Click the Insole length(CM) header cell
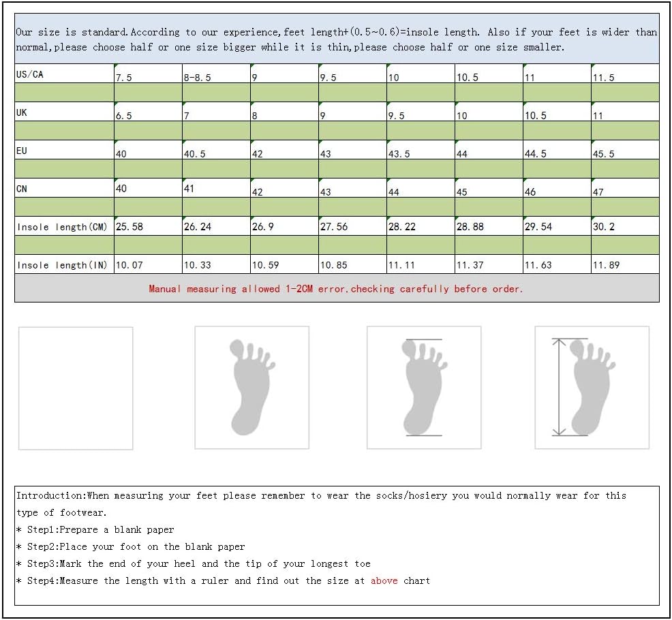Viewport: 672px width, 620px height. click(64, 226)
